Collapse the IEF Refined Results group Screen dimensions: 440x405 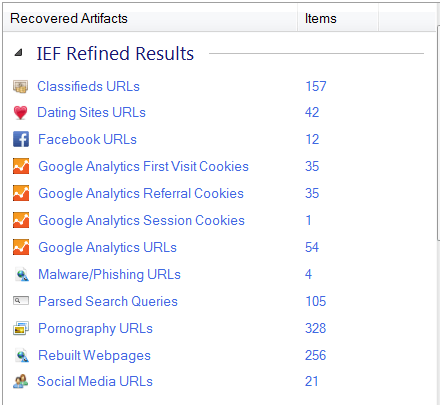coord(19,53)
